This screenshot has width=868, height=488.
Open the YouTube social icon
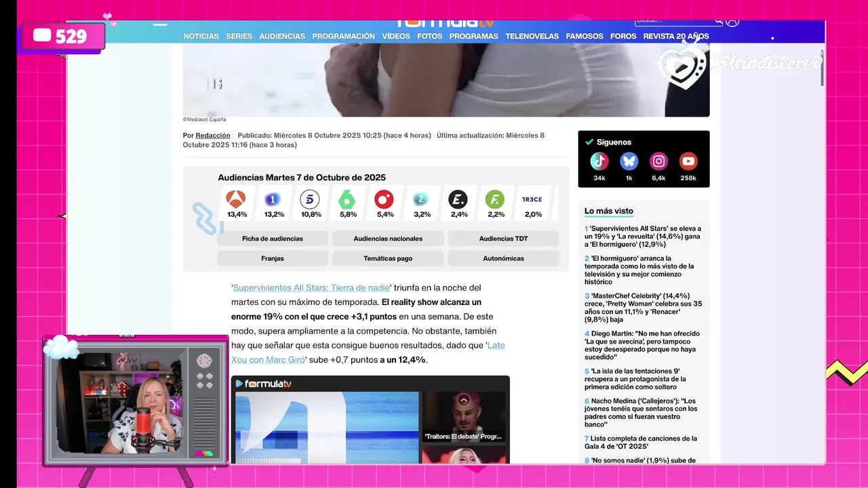[x=688, y=161]
